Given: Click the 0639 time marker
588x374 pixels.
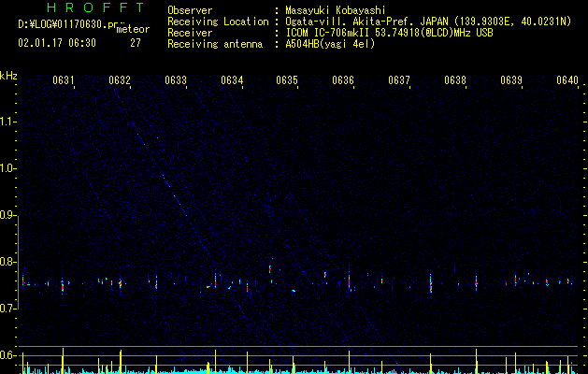Looking at the screenshot, I should tap(511, 80).
